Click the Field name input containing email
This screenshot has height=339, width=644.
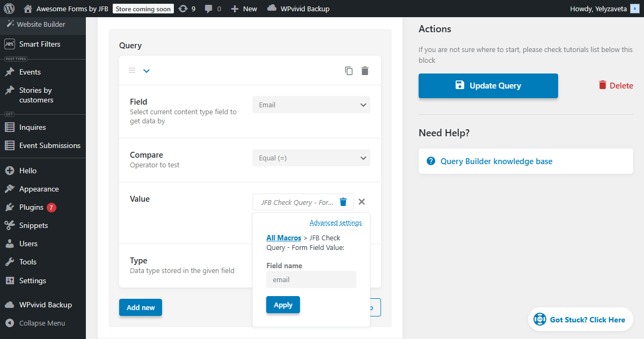point(311,279)
